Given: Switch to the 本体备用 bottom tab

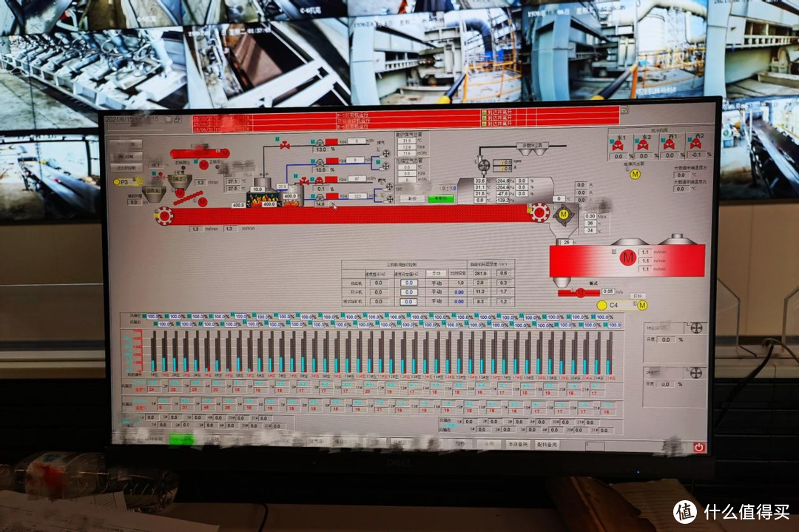Looking at the screenshot, I should 518,445.
